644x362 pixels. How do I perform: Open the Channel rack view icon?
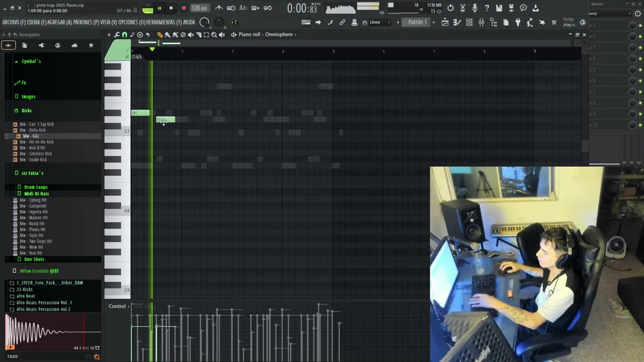pyautogui.click(x=469, y=22)
